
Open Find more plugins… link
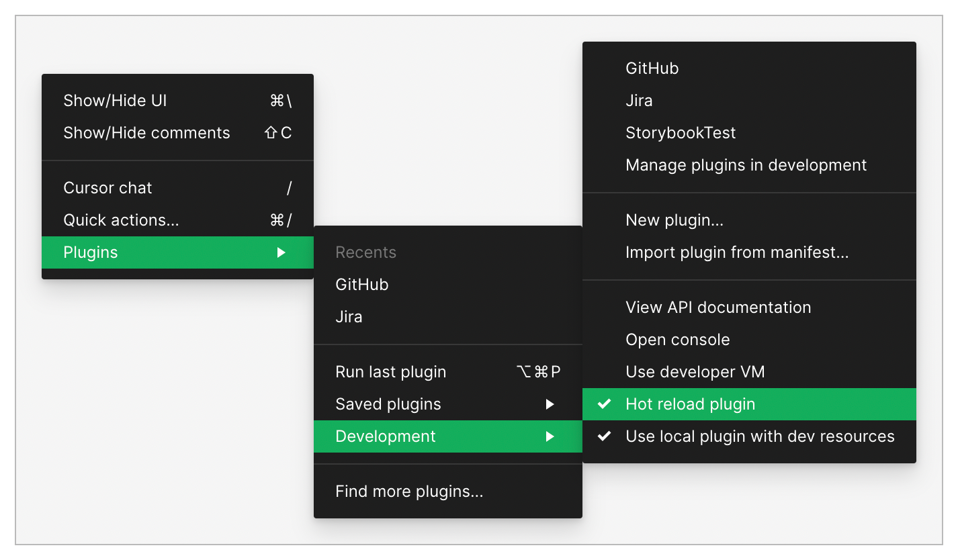pos(409,492)
